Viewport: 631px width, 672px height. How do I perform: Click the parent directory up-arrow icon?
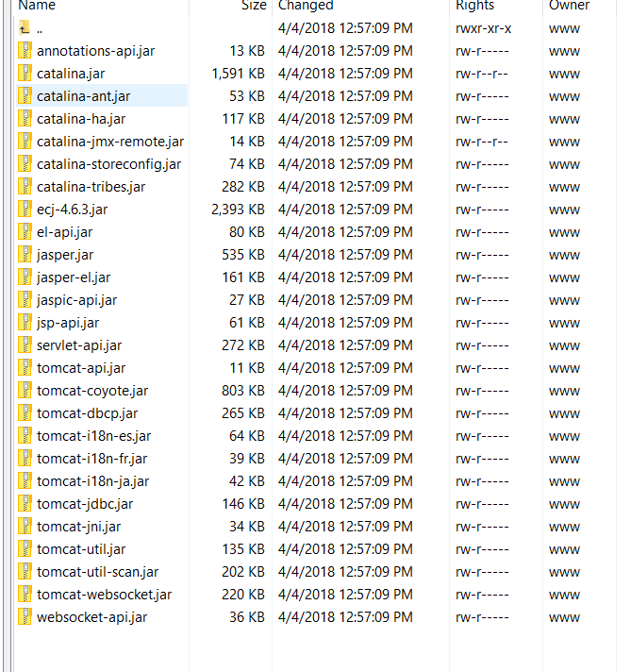tap(25, 28)
